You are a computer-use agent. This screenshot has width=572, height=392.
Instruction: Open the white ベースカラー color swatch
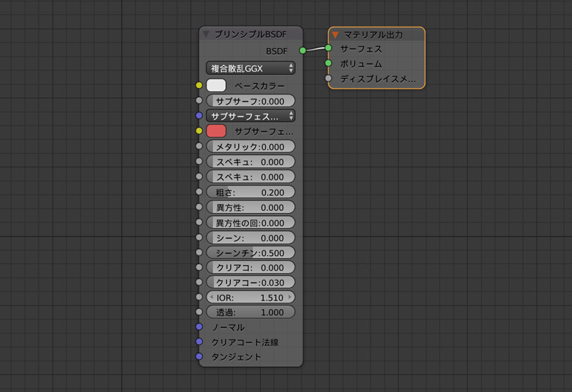click(216, 85)
